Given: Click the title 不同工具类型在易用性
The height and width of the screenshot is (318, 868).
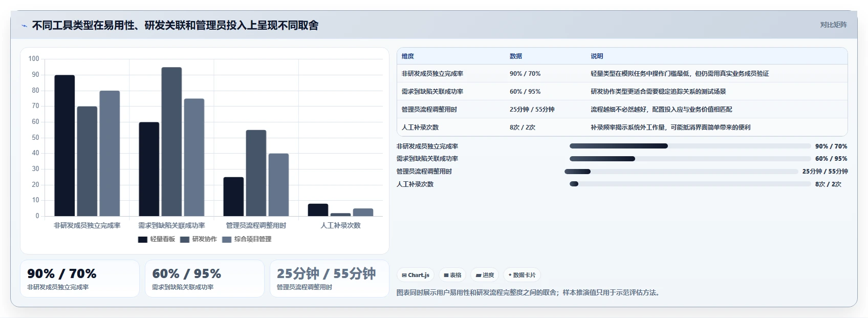Looking at the screenshot, I should [175, 25].
